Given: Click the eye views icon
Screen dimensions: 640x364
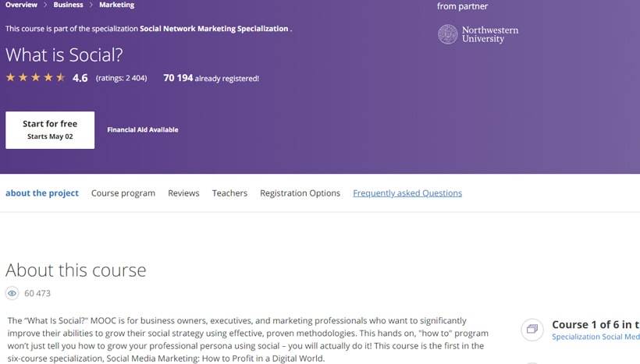Looking at the screenshot, I should pos(12,294).
